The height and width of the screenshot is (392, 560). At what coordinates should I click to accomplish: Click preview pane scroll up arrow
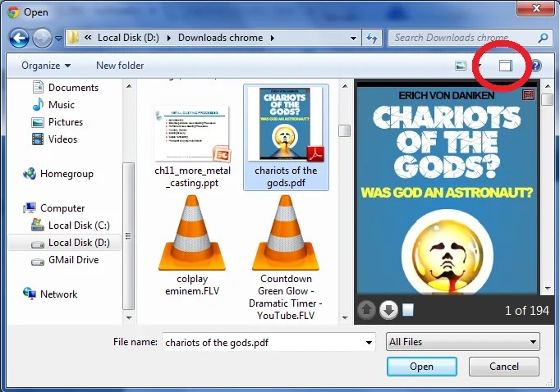click(548, 86)
